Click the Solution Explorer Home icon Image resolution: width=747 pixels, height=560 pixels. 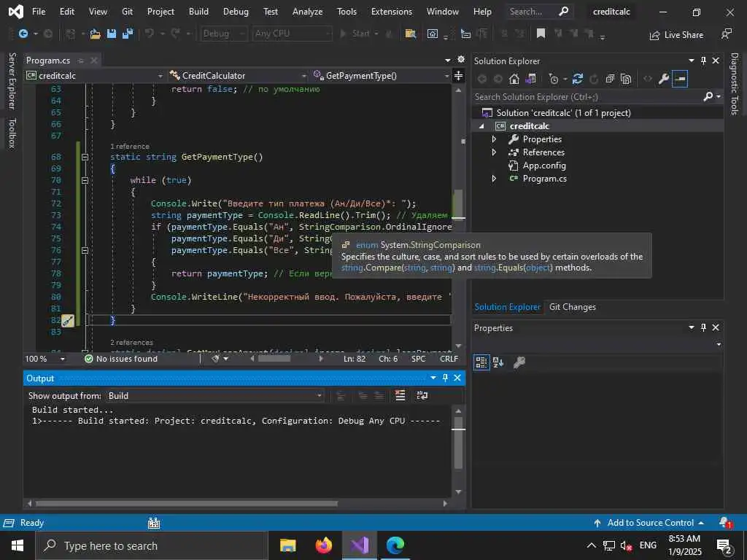514,79
